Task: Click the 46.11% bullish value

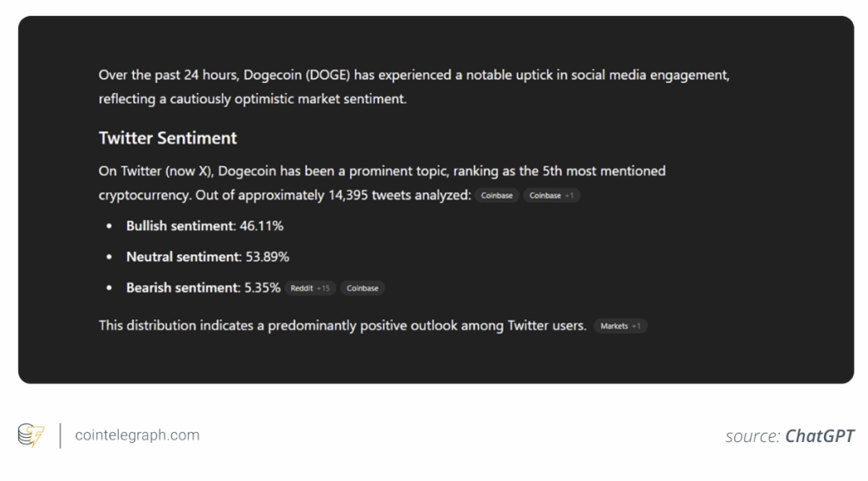Action: tap(261, 226)
